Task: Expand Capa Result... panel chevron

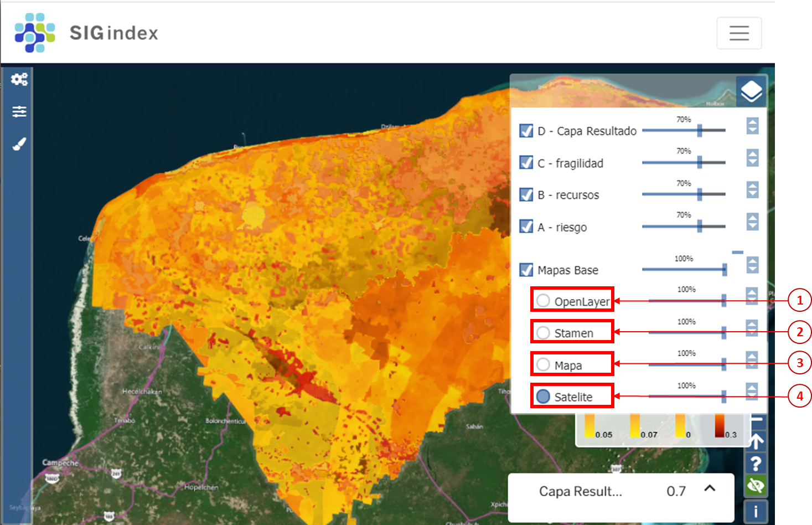Action: [x=710, y=488]
